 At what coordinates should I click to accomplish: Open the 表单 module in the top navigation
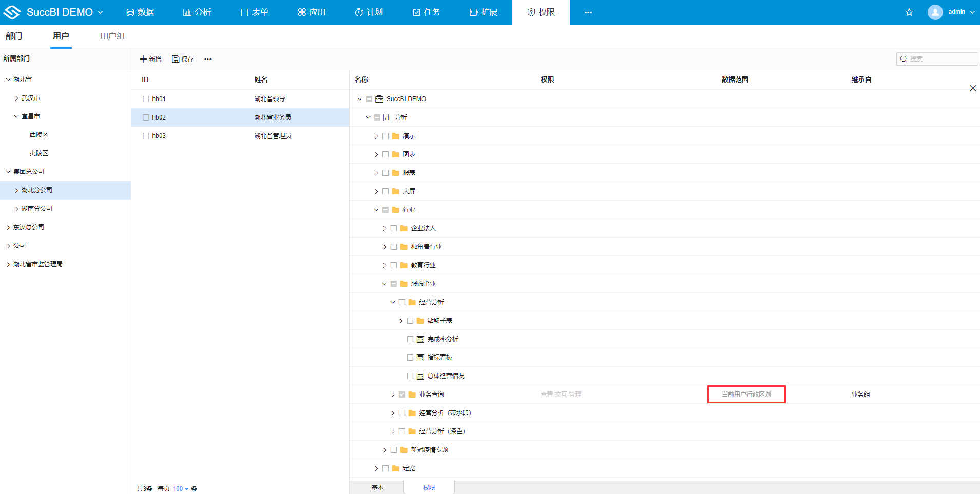pos(255,12)
